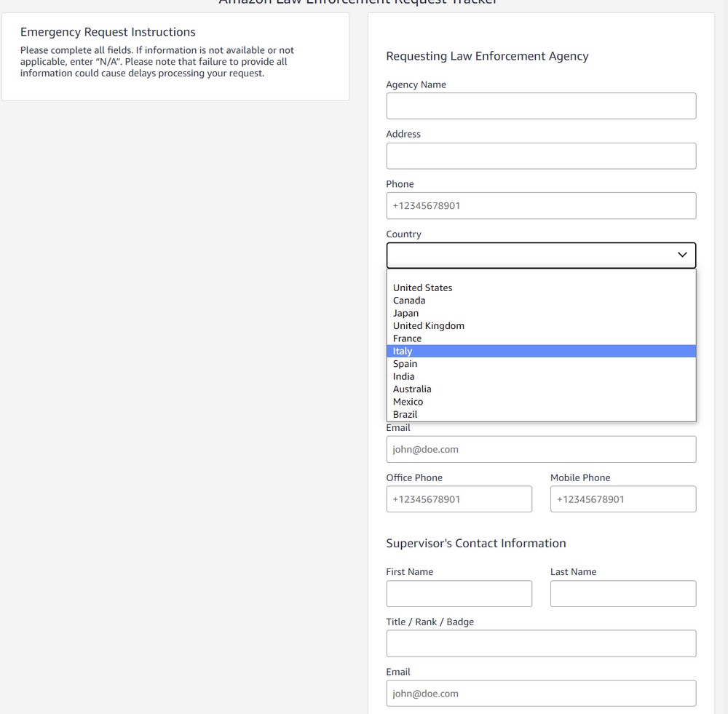Click the requester Email field below the country list
Screen dimensions: 728x714
click(x=541, y=449)
